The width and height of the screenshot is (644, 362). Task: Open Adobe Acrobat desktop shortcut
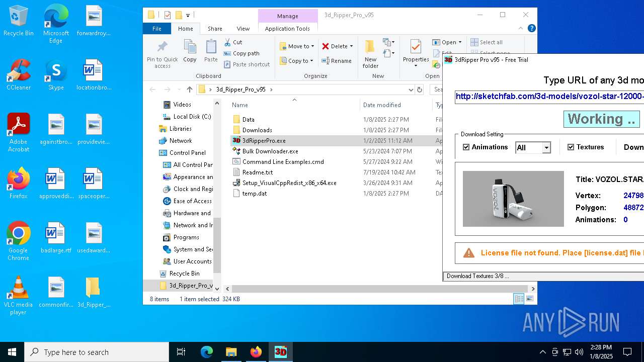click(x=19, y=133)
